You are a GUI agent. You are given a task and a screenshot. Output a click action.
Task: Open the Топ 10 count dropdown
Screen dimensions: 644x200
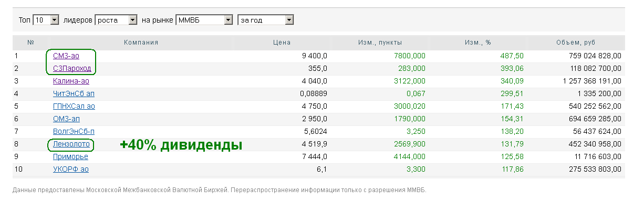coord(46,20)
